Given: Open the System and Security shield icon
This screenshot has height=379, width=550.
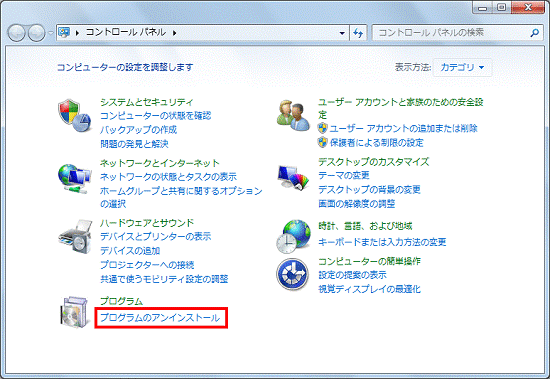Looking at the screenshot, I should tap(74, 116).
